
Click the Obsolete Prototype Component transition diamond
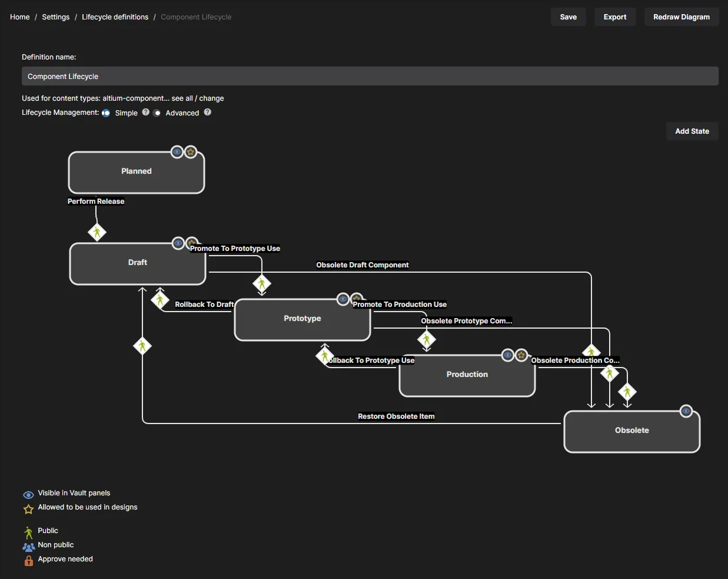pos(610,373)
